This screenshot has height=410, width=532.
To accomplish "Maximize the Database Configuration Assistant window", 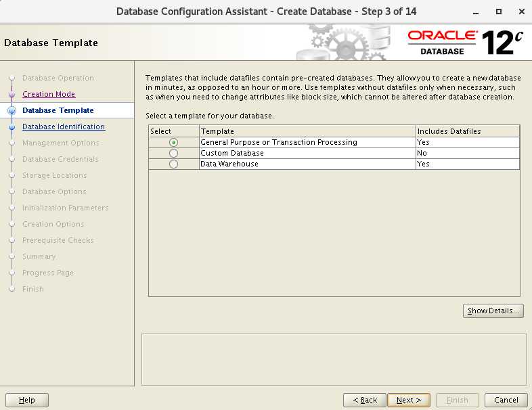I will pos(499,12).
